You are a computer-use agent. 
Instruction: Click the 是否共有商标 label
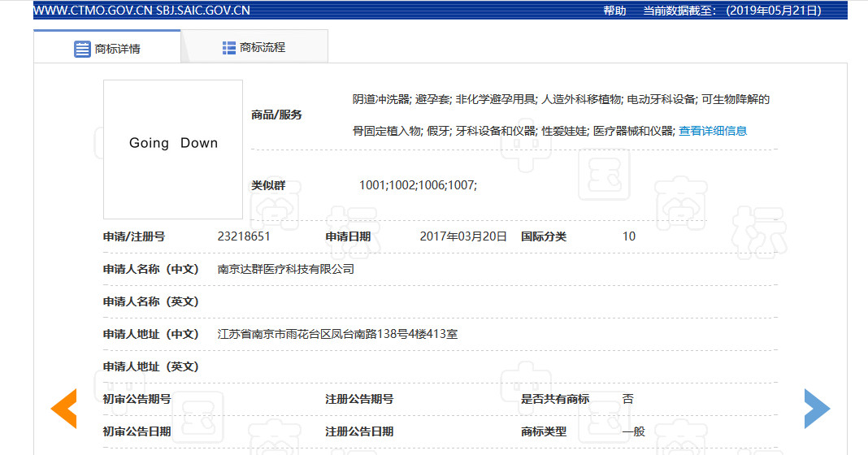(x=554, y=399)
